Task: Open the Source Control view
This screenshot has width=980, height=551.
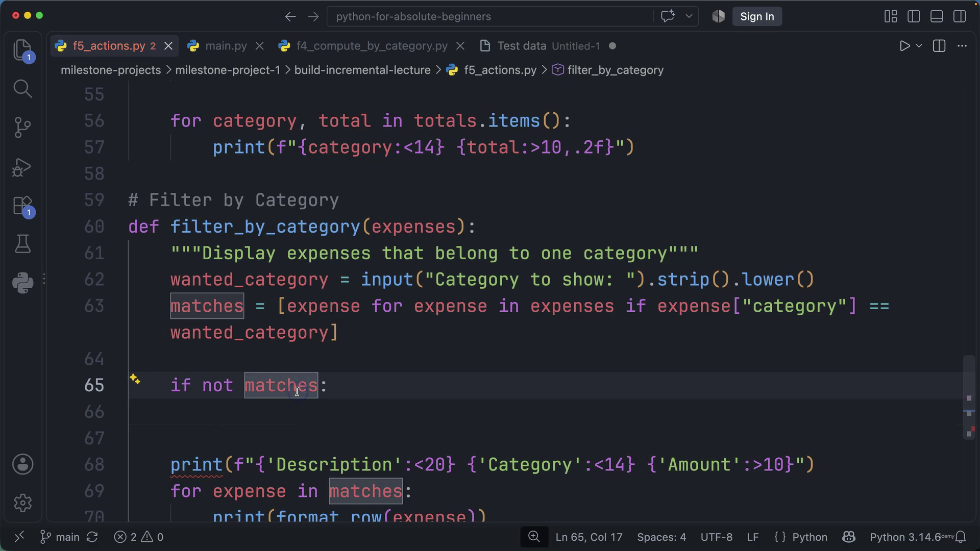Action: (x=22, y=128)
